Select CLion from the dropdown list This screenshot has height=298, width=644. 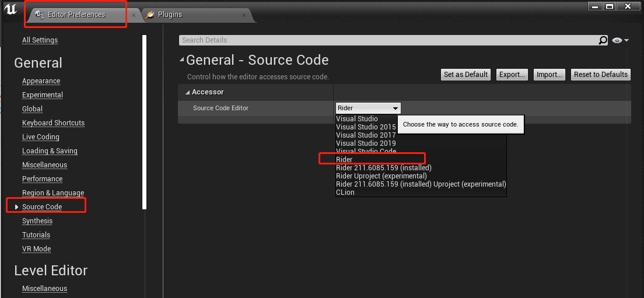coord(345,192)
